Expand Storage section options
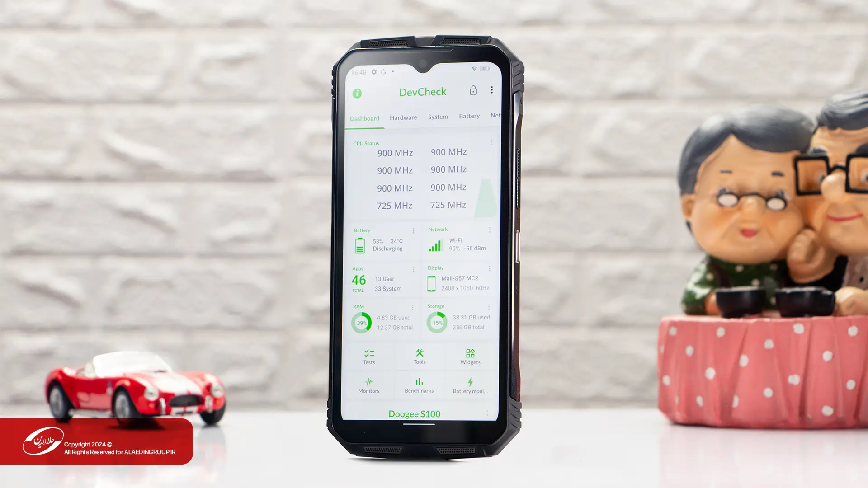 tap(489, 306)
